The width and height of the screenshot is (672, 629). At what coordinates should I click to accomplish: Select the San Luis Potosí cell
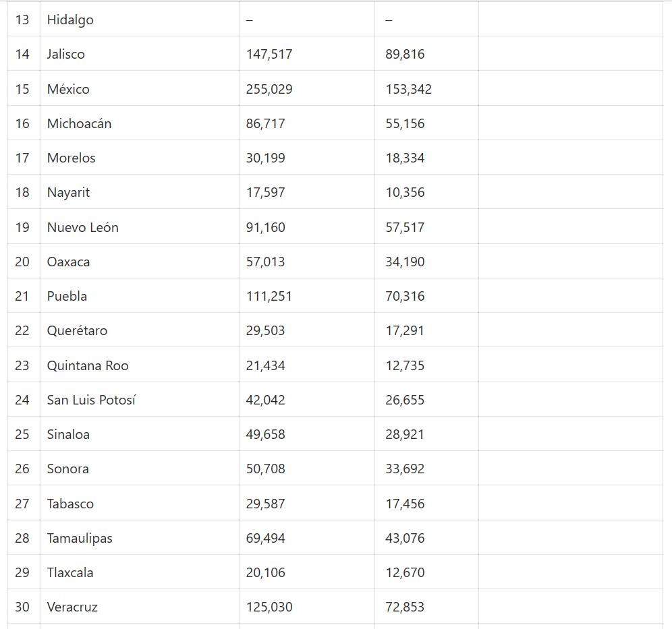(91, 400)
